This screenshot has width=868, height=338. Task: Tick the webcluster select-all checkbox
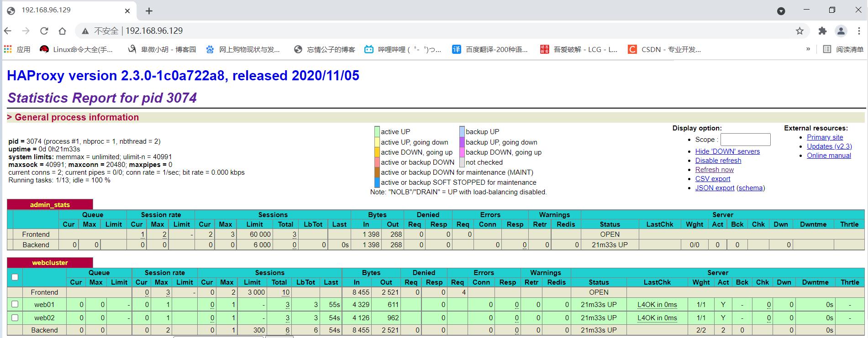point(15,277)
